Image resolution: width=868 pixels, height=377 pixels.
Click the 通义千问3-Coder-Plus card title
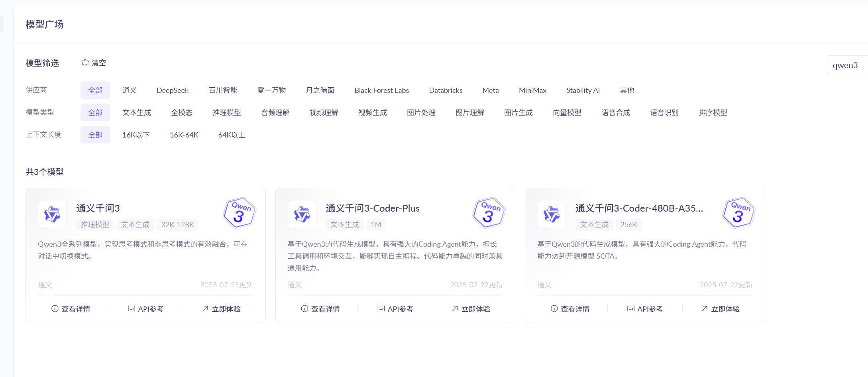pyautogui.click(x=373, y=208)
